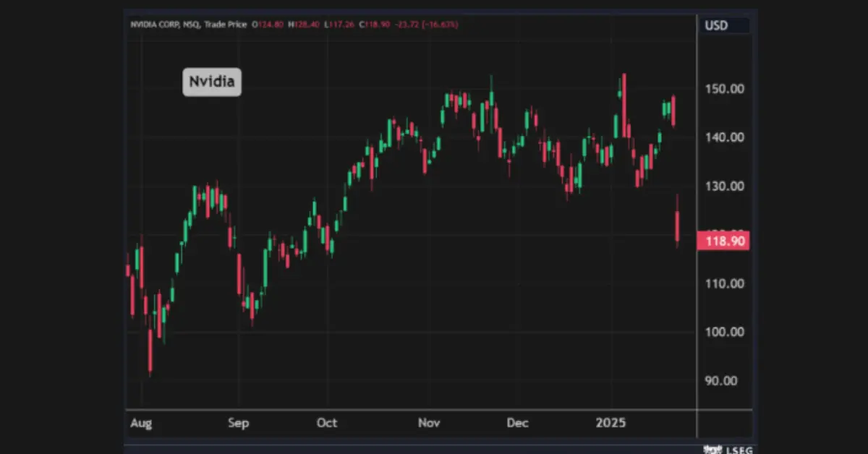Click the Nvidia chart label box
Image resolution: width=868 pixels, height=454 pixels.
(211, 82)
